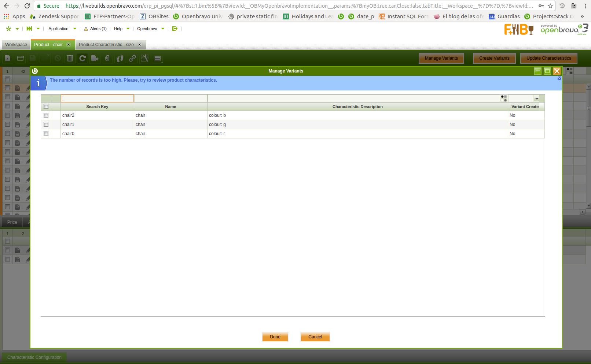Image resolution: width=591 pixels, height=364 pixels.
Task: Switch to the Workspace tab
Action: click(16, 45)
